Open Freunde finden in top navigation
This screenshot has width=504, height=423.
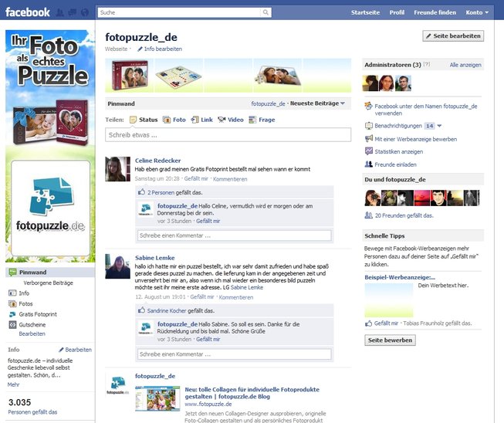(435, 12)
